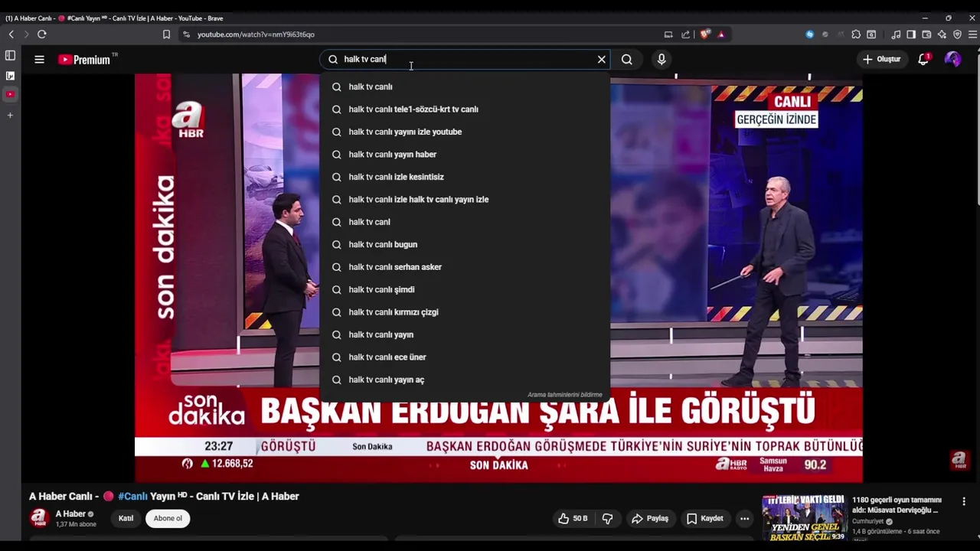
Task: Save video with Kaydet button
Action: [704, 518]
